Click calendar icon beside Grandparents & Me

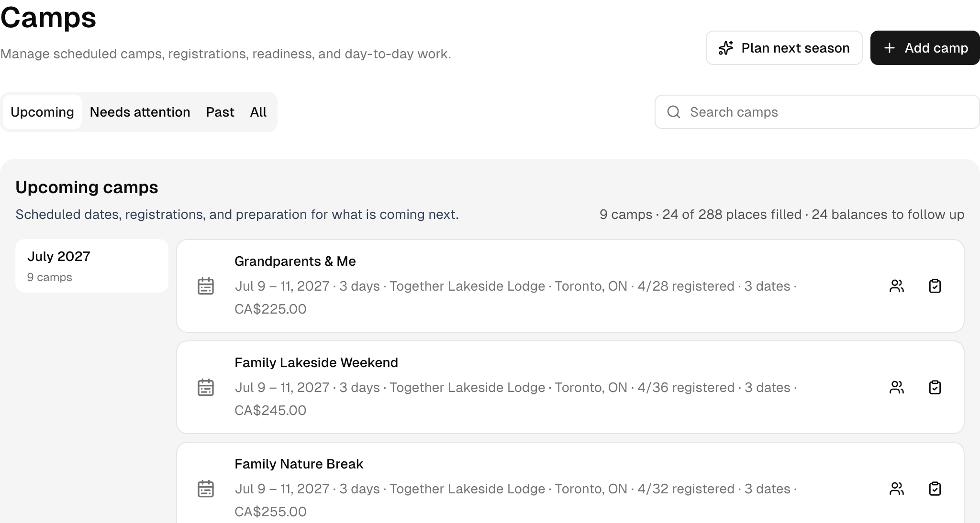206,286
